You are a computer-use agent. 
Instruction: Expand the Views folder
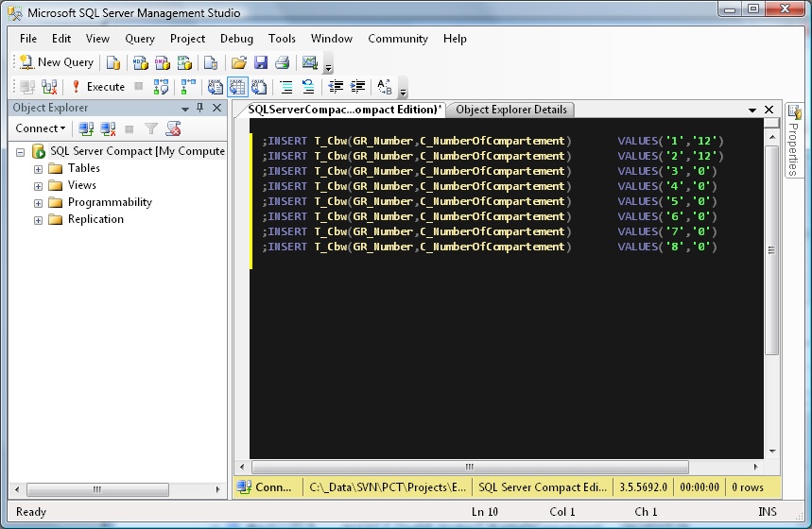tap(38, 186)
